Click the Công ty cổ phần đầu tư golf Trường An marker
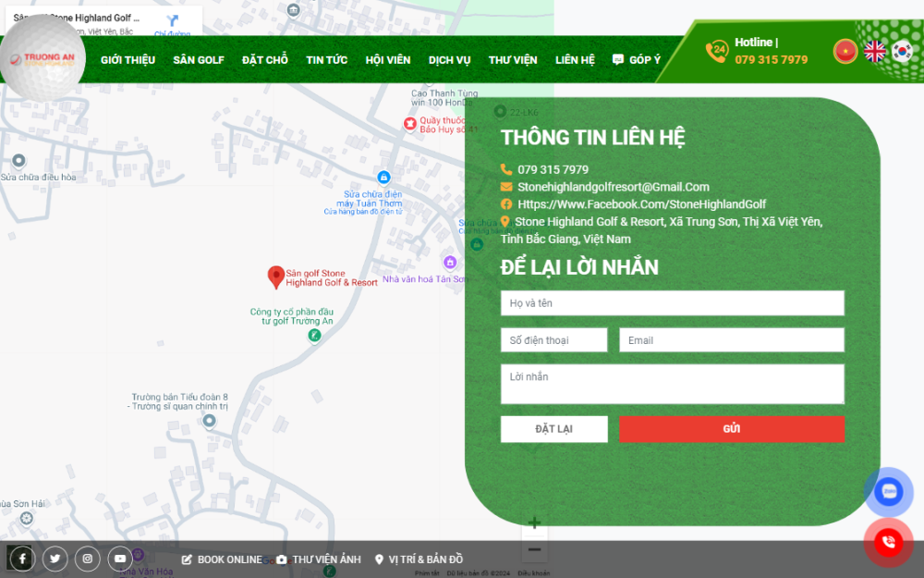The width and height of the screenshot is (924, 578). tap(314, 335)
